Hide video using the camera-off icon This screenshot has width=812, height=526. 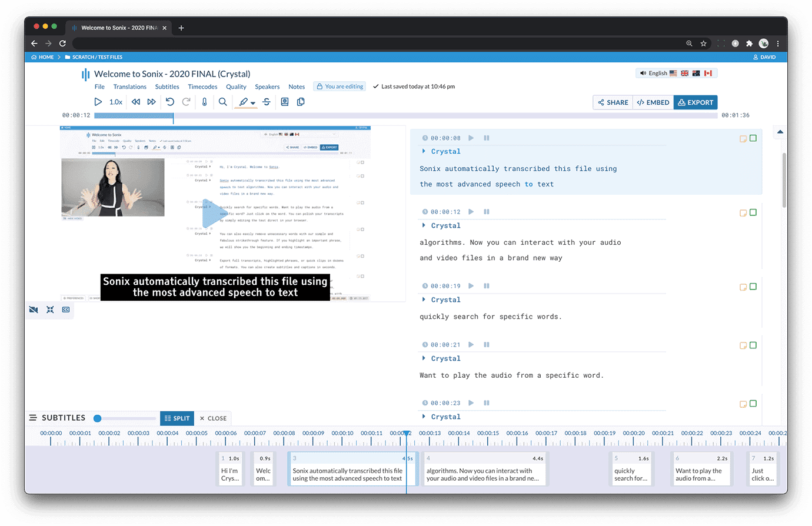[34, 309]
